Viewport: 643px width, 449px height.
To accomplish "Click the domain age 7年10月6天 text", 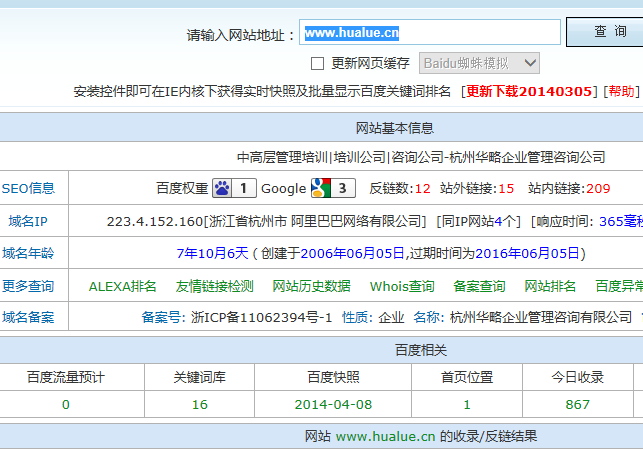I will [x=212, y=253].
